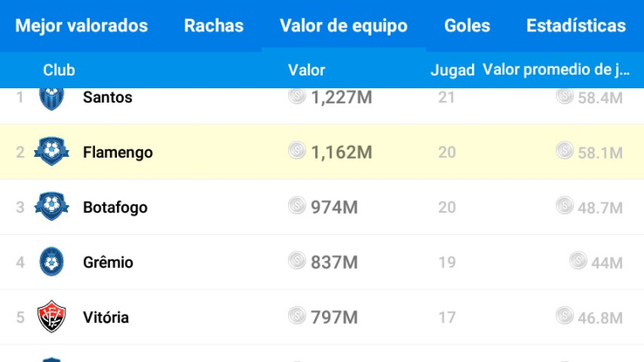This screenshot has height=362, width=644.
Task: Select the Valor de equipo tab
Action: 343,25
